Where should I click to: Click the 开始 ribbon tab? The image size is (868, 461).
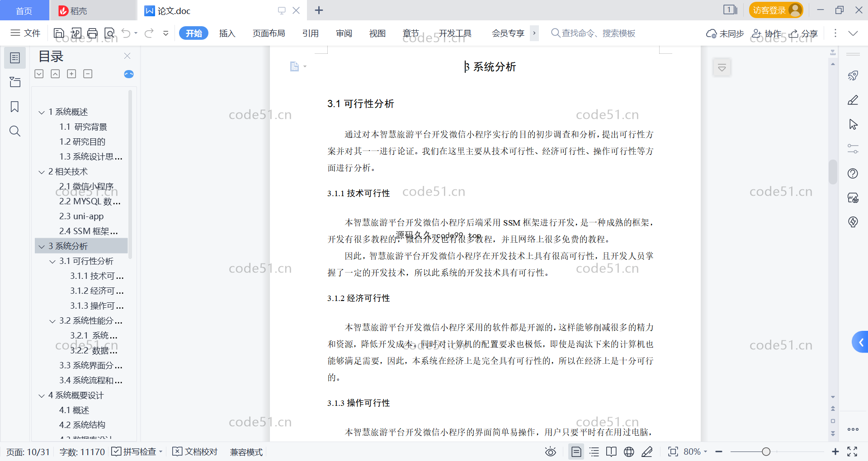pos(193,33)
